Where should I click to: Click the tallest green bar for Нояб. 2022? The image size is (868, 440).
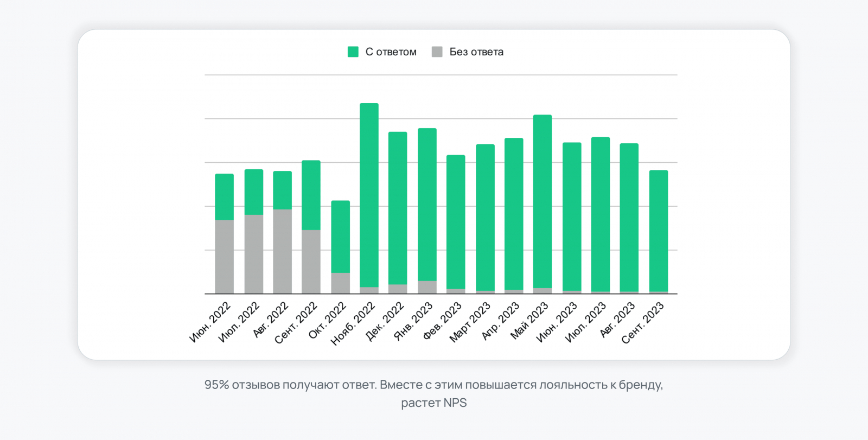[x=369, y=195]
